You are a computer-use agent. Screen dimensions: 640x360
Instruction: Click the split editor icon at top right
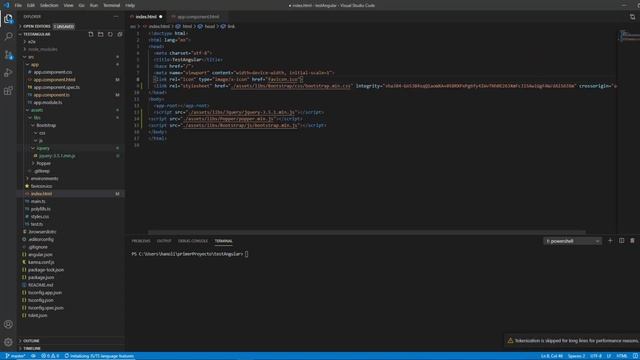[632, 17]
